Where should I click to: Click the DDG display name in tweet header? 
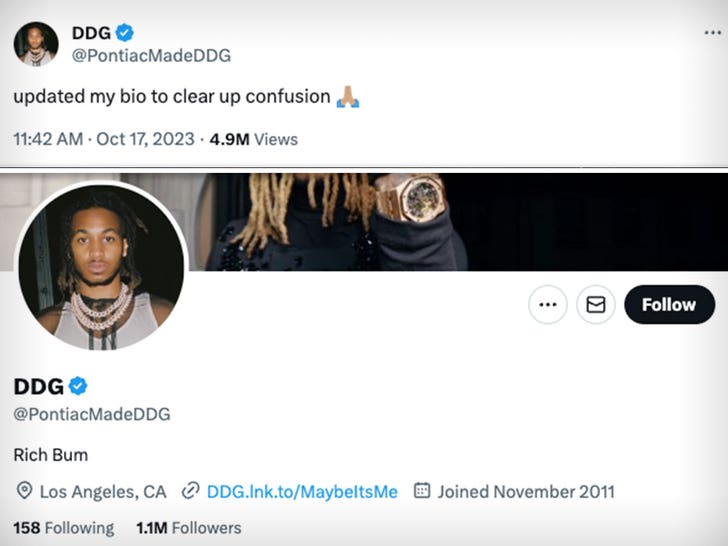click(91, 33)
